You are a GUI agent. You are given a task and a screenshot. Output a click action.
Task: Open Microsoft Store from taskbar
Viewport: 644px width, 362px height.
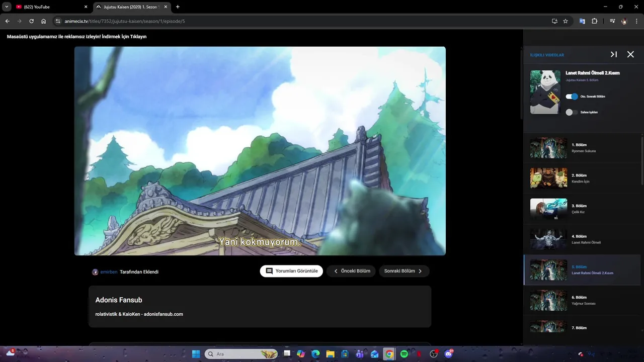coord(345,354)
